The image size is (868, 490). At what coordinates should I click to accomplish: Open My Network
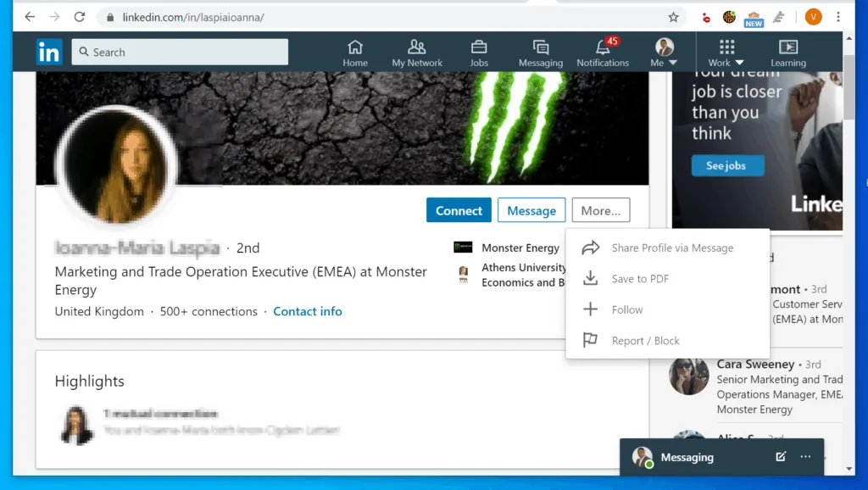[417, 53]
